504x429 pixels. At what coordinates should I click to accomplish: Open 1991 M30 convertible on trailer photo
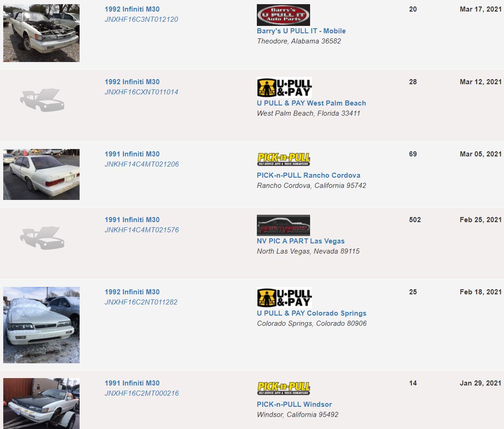(x=42, y=404)
